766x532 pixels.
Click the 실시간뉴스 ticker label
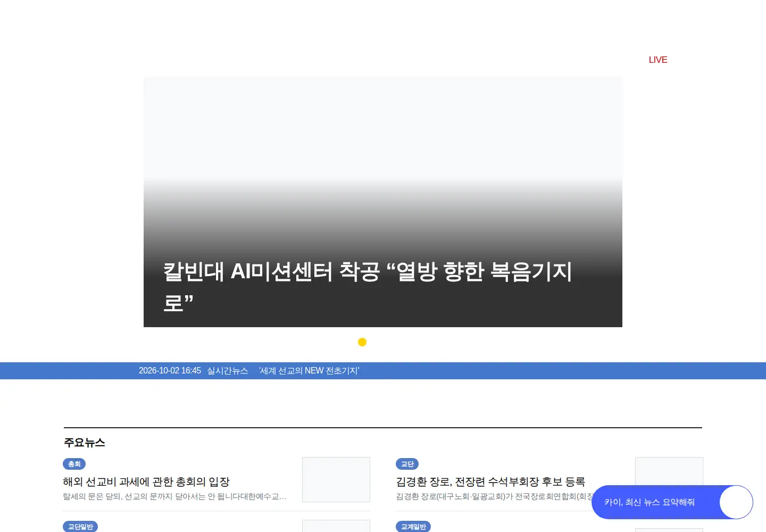point(228,371)
